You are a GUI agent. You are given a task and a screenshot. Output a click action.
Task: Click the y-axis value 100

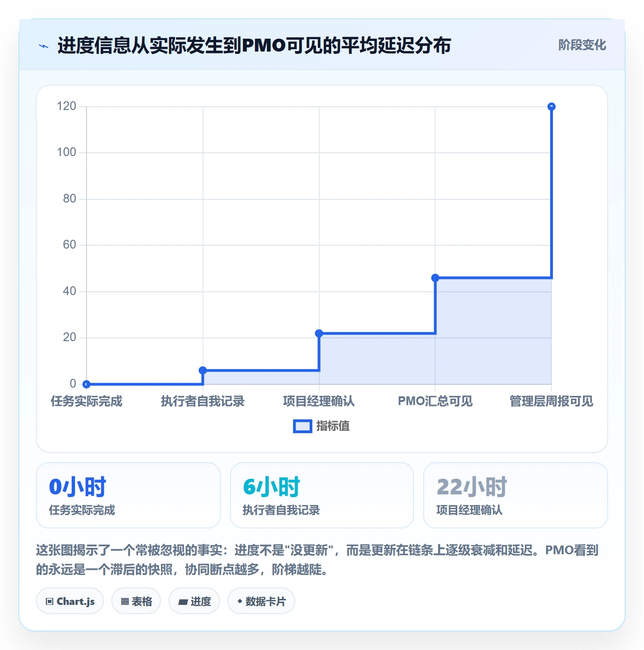click(66, 152)
